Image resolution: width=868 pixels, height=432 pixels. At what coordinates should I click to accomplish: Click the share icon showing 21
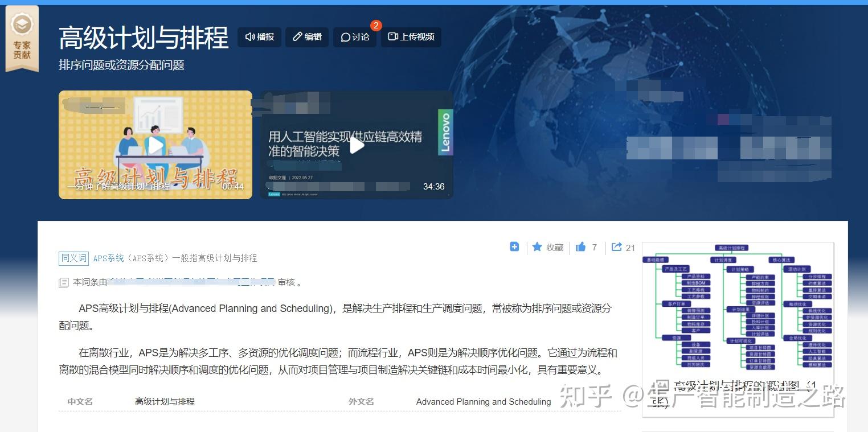(x=616, y=246)
